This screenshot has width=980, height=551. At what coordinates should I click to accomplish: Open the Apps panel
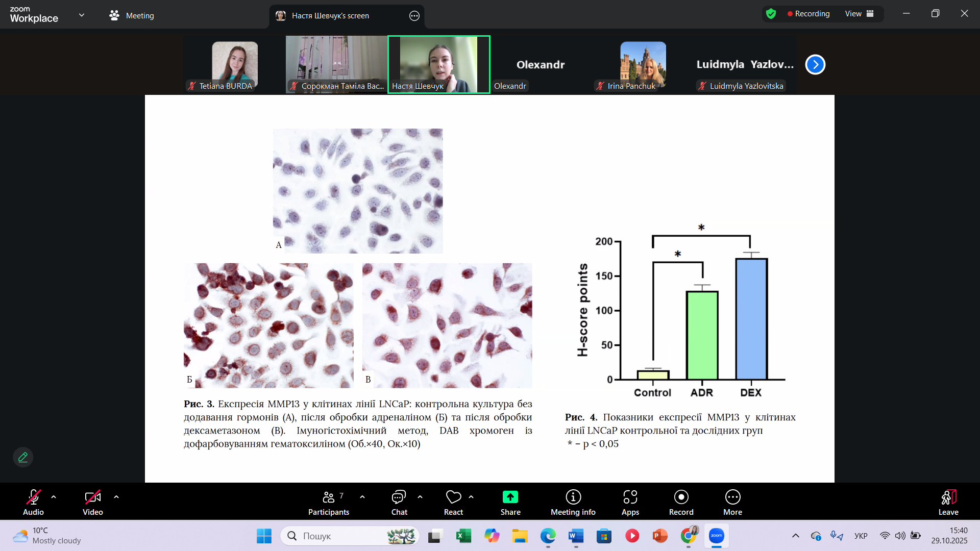click(630, 503)
